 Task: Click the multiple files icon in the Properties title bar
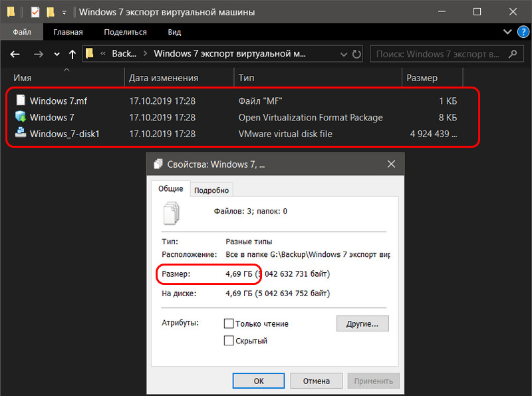click(x=158, y=164)
